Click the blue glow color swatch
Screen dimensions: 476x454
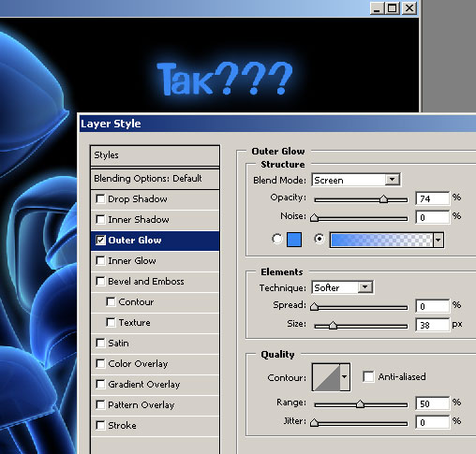click(294, 240)
